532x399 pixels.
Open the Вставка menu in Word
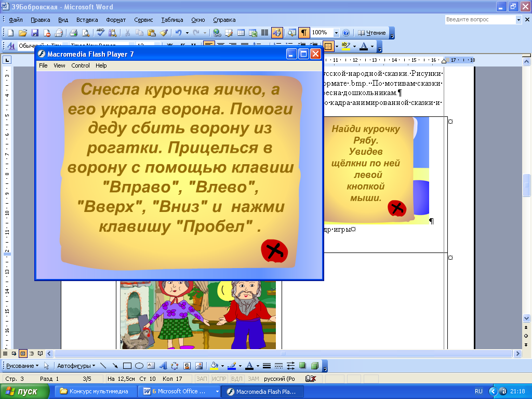[87, 20]
